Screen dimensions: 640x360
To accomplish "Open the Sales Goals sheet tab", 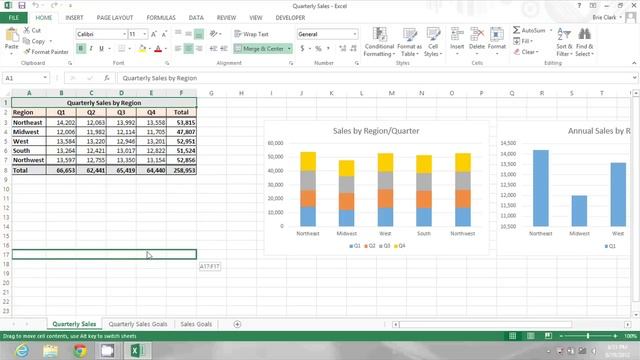I will pos(196,324).
